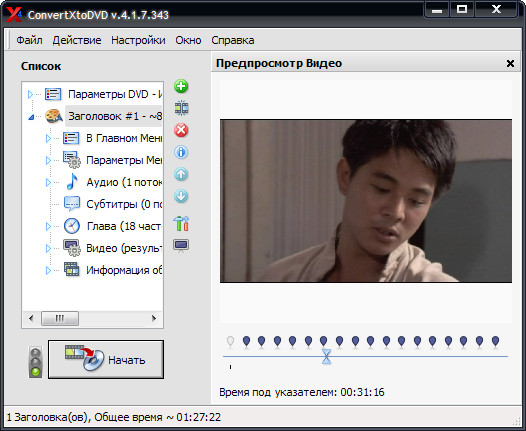Open the Действие menu
The image size is (526, 431).
77,40
